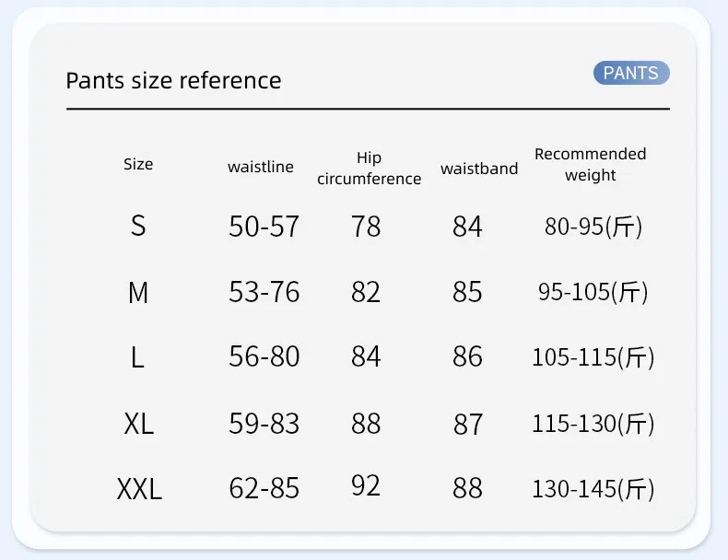Select the XL size row label
This screenshot has width=728, height=560.
pos(139,424)
